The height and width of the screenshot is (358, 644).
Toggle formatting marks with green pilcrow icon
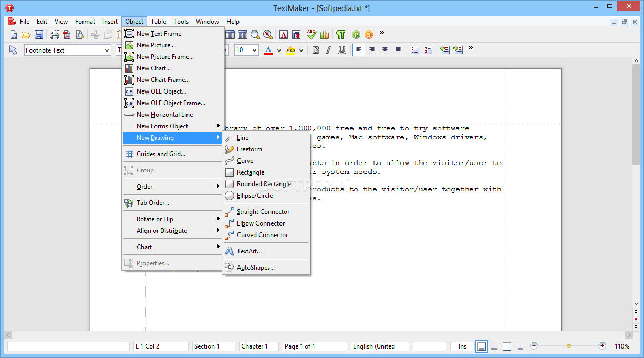(341, 35)
